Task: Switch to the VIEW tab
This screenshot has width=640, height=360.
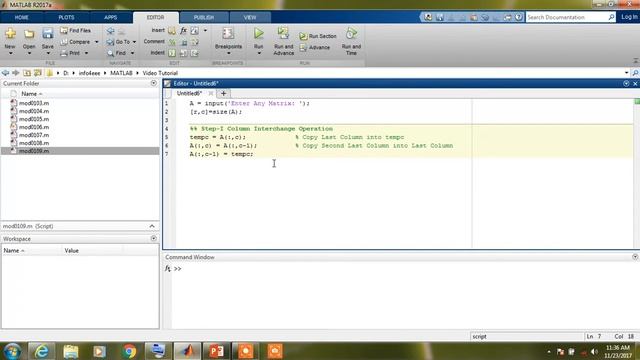Action: pos(250,18)
